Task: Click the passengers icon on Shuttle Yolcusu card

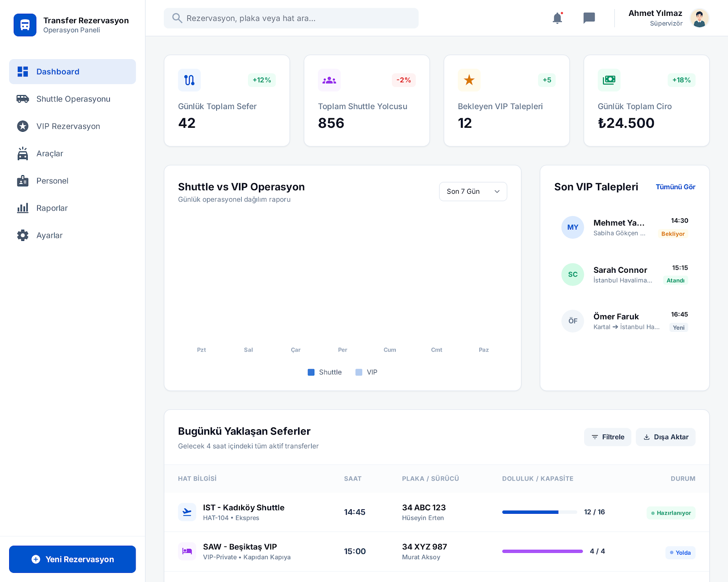Action: (x=329, y=80)
